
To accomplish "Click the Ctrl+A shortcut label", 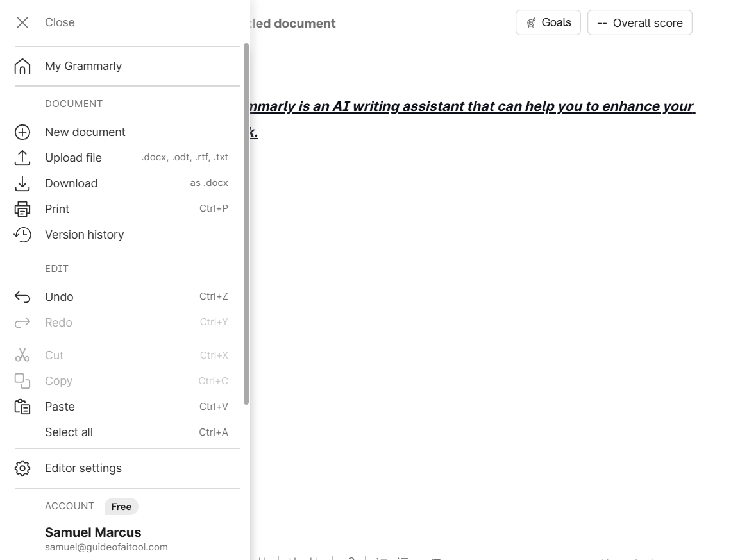I will (214, 432).
